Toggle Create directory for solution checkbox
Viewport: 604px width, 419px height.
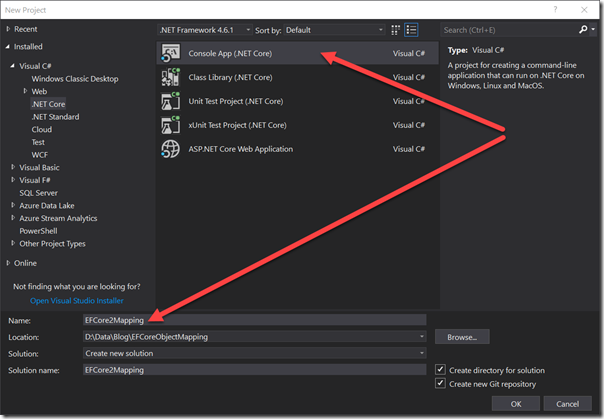[440, 370]
